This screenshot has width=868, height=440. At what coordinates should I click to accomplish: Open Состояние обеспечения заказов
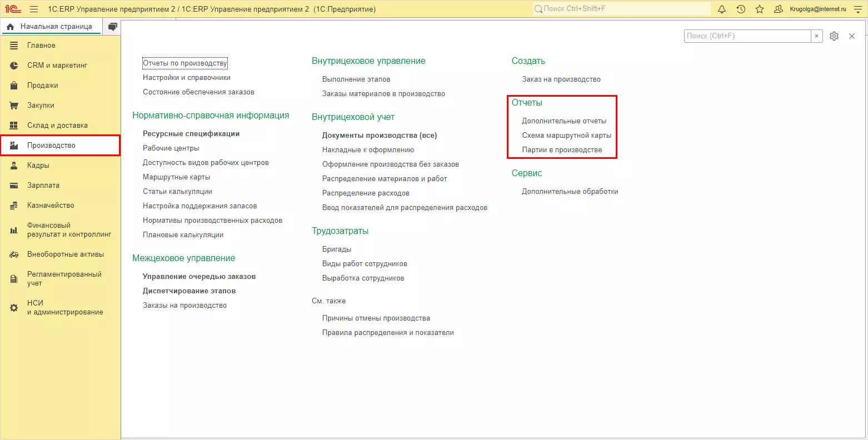click(198, 92)
